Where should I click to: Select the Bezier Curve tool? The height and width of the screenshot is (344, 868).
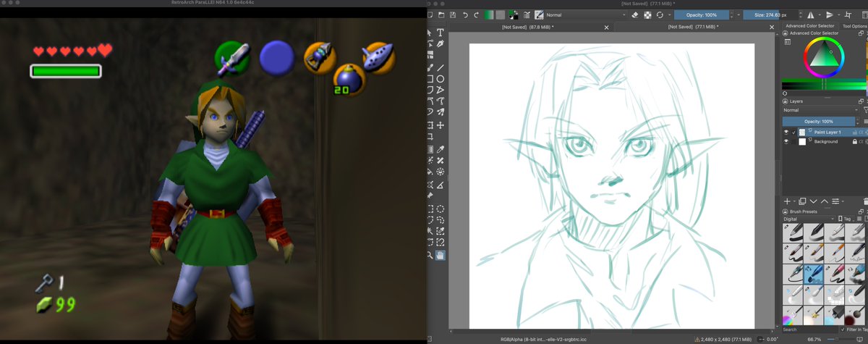(x=430, y=101)
